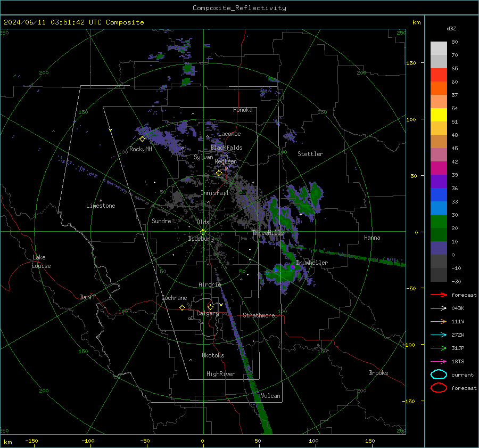Click the HighRiver label
The height and width of the screenshot is (448, 479).
click(221, 374)
